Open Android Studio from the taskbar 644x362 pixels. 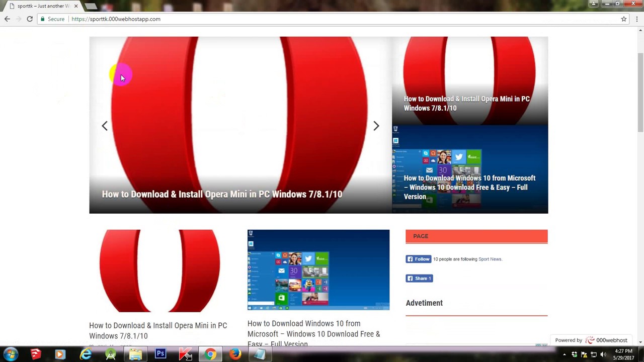tap(111, 354)
